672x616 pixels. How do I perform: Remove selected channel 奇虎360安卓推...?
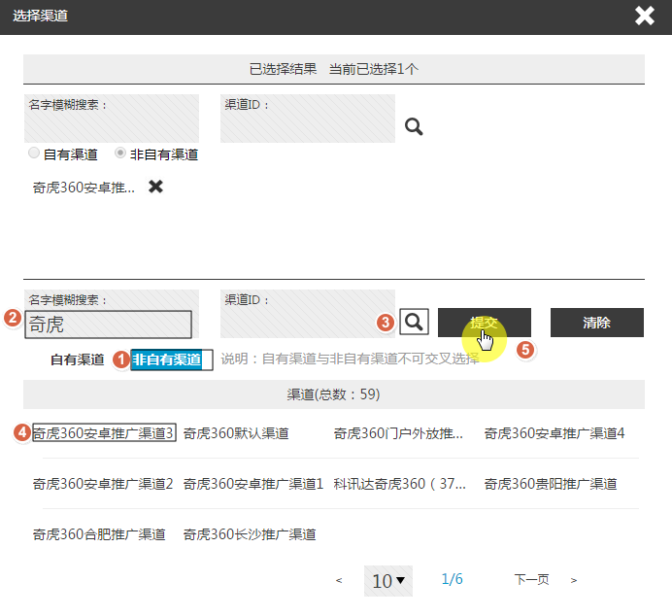155,187
